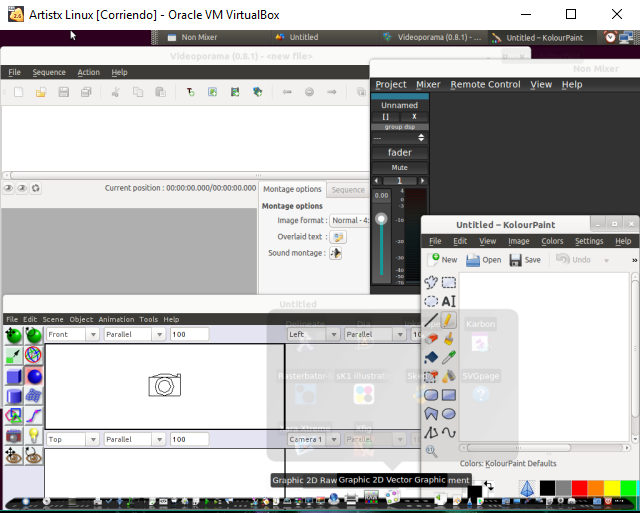Image resolution: width=640 pixels, height=513 pixels.
Task: Open the Sequence menu in Videoporama
Action: (48, 72)
